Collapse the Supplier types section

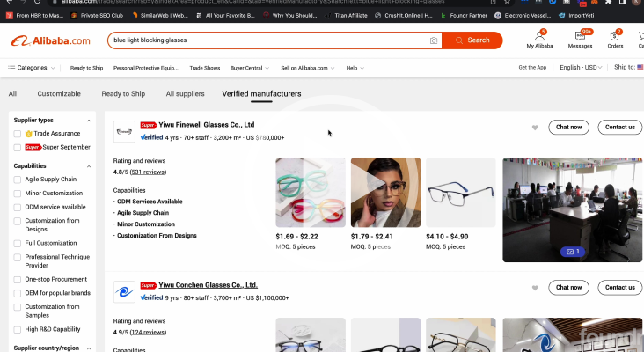tap(89, 120)
